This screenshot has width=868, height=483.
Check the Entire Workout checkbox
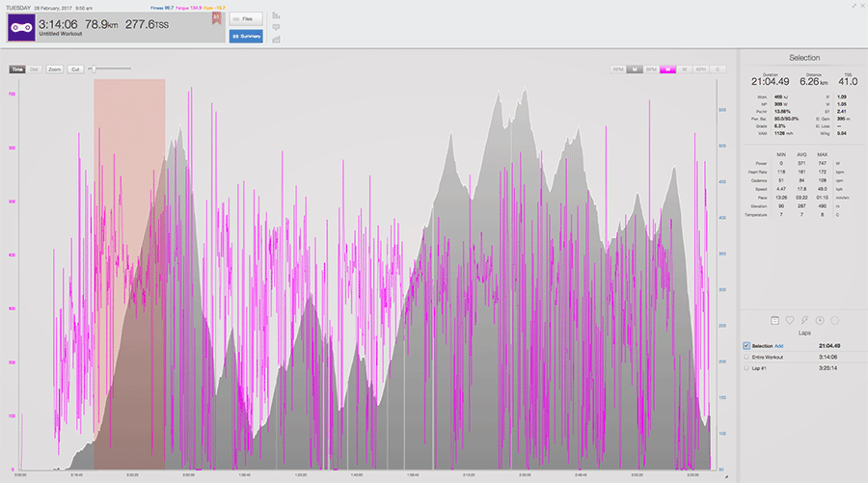coord(746,357)
